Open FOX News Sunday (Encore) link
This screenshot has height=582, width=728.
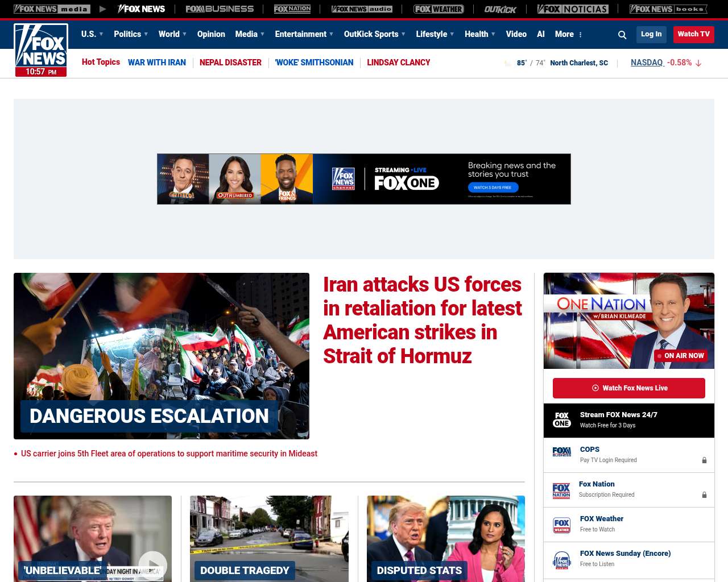(626, 554)
